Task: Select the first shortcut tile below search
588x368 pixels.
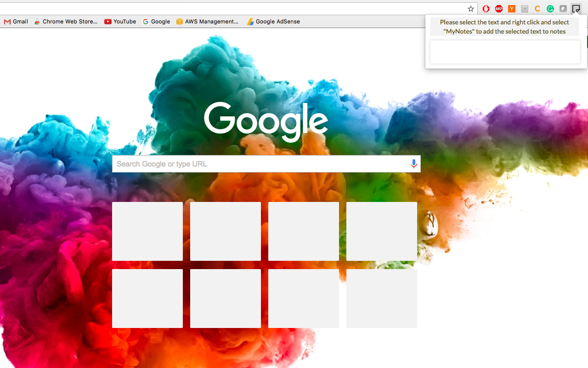Action: pyautogui.click(x=147, y=231)
